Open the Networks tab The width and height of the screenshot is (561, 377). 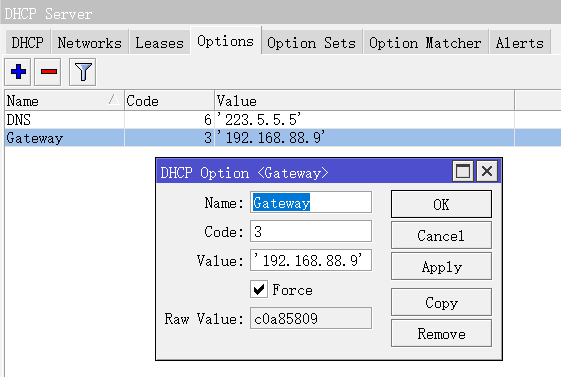pyautogui.click(x=89, y=43)
